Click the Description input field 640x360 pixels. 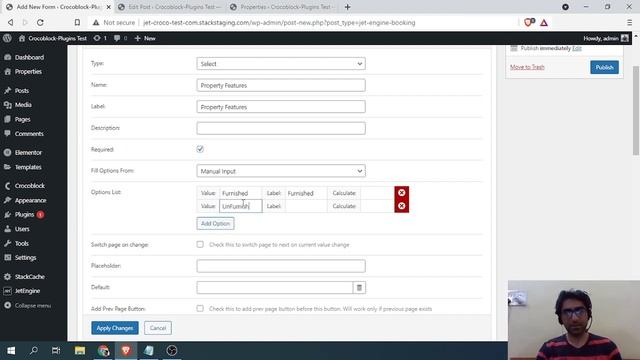coord(281,128)
